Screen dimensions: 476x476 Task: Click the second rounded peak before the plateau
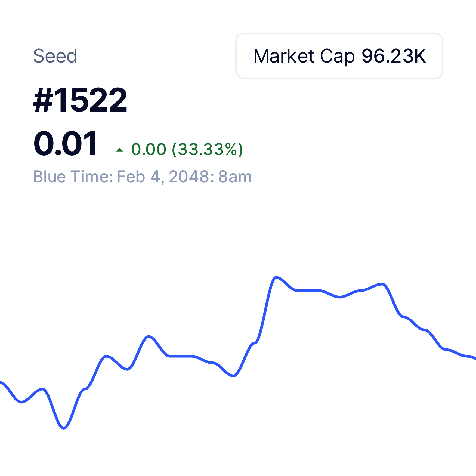tap(149, 337)
